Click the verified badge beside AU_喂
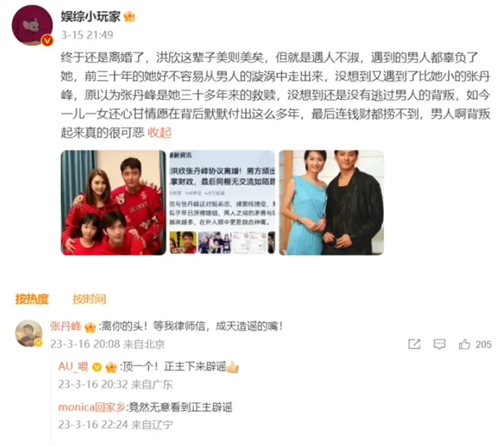 [97, 367]
